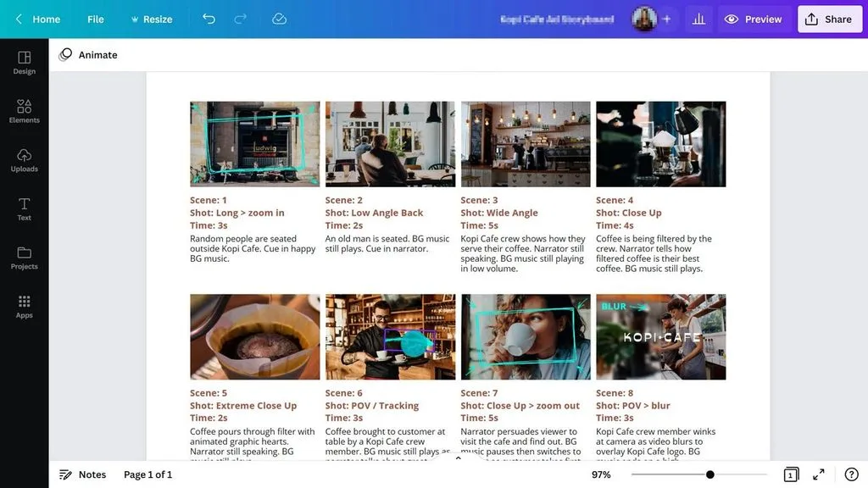
Task: Check the cloud save status icon
Action: 279,19
